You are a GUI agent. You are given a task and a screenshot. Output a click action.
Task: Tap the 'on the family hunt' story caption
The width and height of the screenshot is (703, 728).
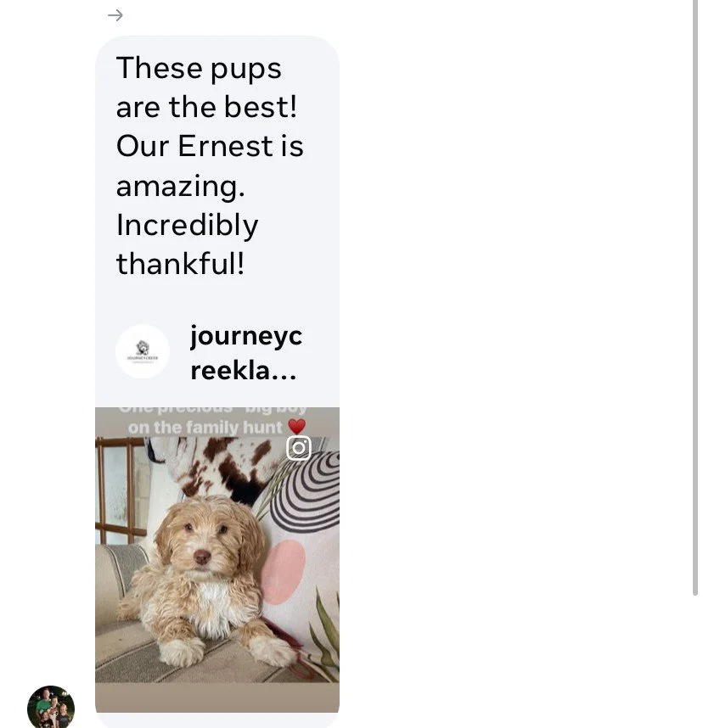pyautogui.click(x=205, y=427)
